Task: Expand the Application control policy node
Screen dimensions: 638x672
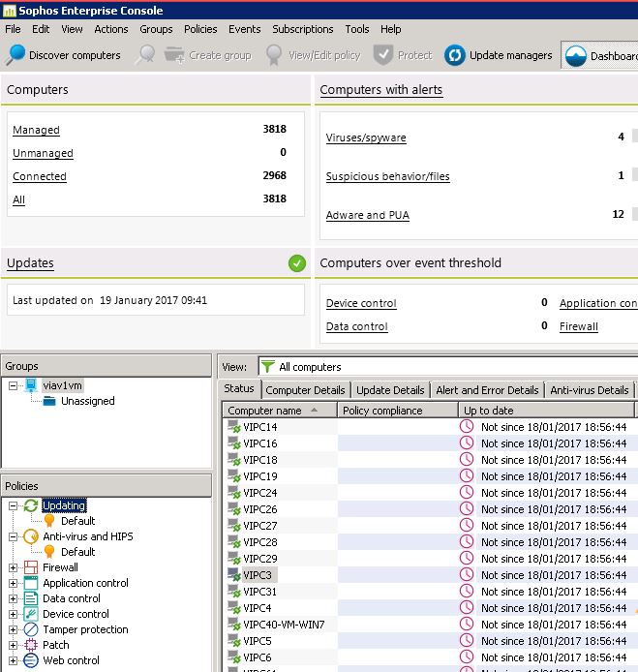Action: click(14, 583)
